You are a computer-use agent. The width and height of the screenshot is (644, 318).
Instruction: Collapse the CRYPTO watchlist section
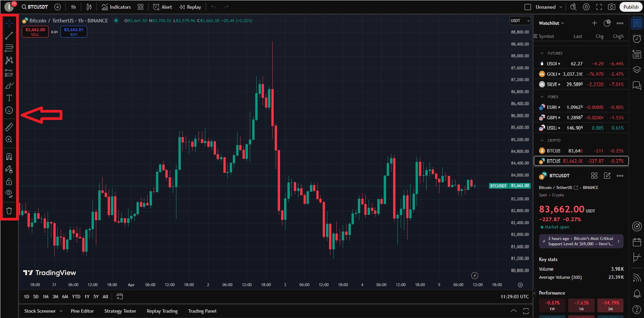coord(542,140)
